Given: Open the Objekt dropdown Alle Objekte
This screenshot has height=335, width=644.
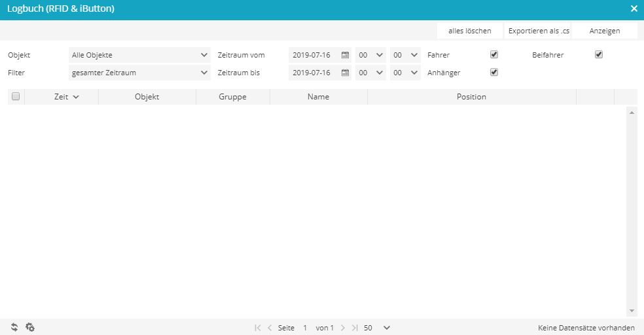Looking at the screenshot, I should pyautogui.click(x=139, y=55).
